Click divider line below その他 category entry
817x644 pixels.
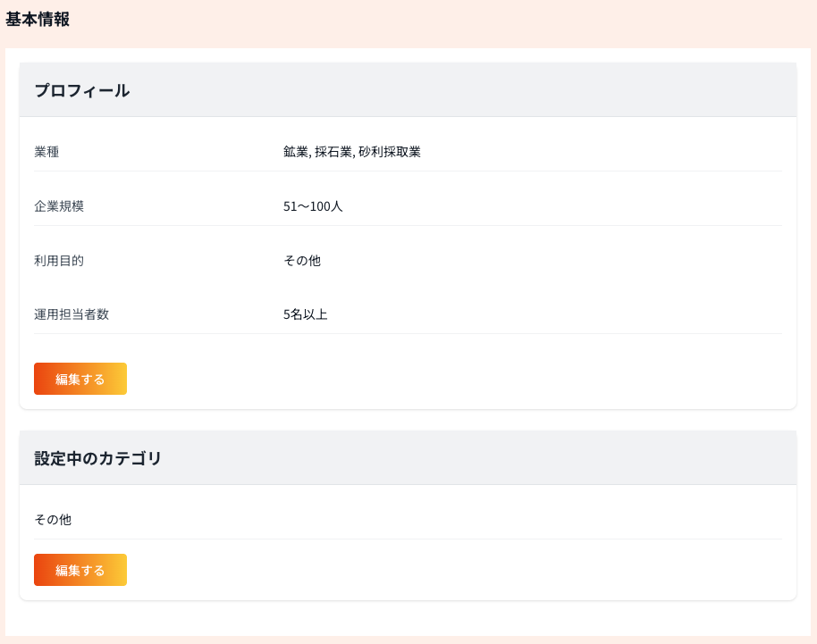408,539
